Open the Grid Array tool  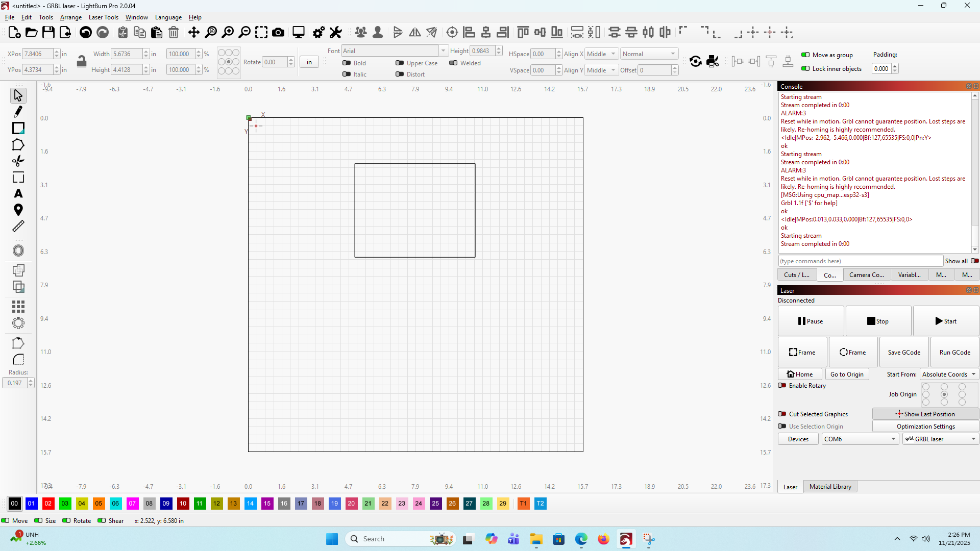(x=18, y=306)
